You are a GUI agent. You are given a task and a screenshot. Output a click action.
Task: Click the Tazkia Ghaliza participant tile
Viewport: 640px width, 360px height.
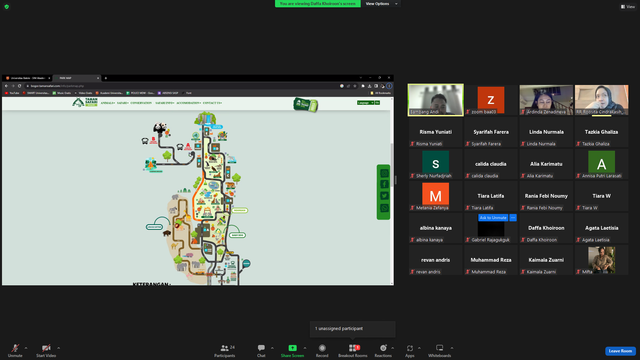601,132
